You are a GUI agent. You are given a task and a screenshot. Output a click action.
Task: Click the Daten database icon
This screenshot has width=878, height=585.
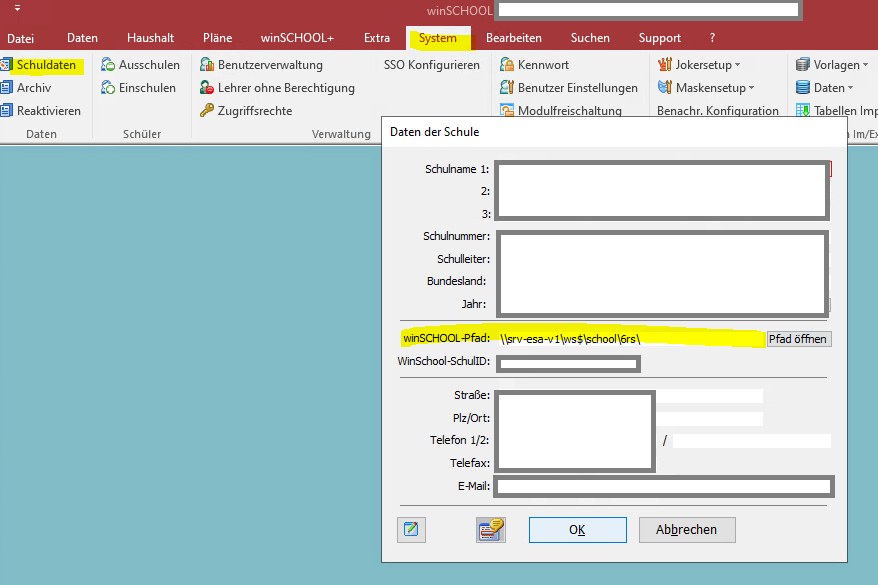click(x=803, y=87)
